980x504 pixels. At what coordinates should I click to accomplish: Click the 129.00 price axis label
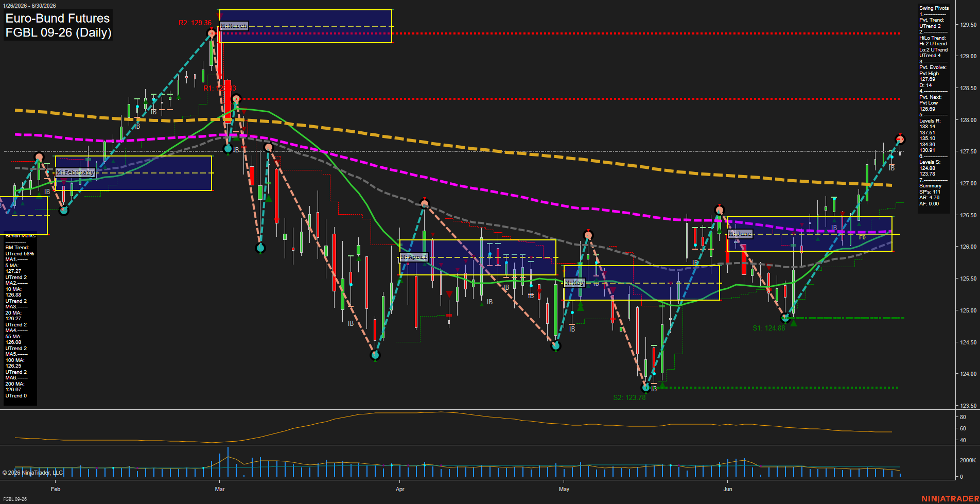pos(968,56)
